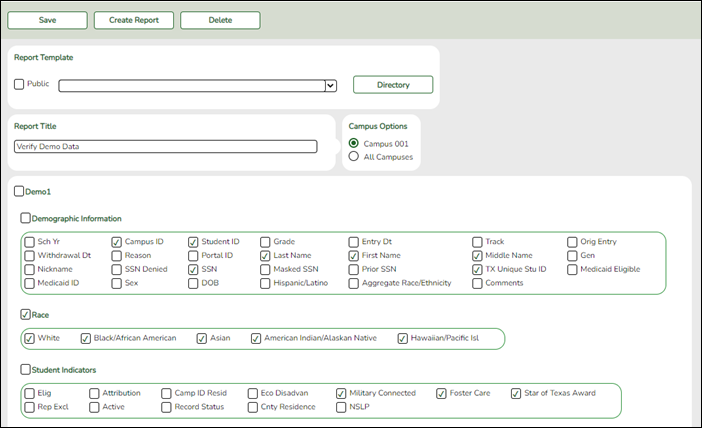Check the Medicaid ID checkbox
Screen dimensions: 702x428
[30, 283]
